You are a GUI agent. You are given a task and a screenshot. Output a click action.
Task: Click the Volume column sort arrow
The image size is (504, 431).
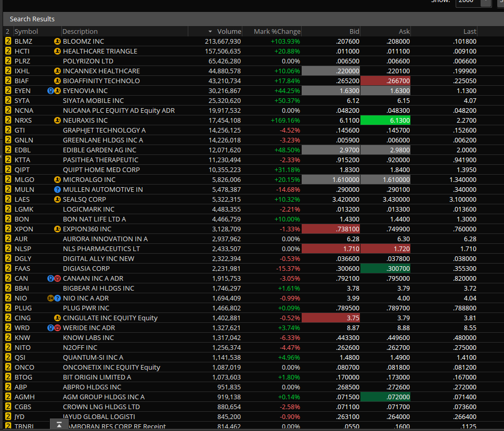[210, 32]
